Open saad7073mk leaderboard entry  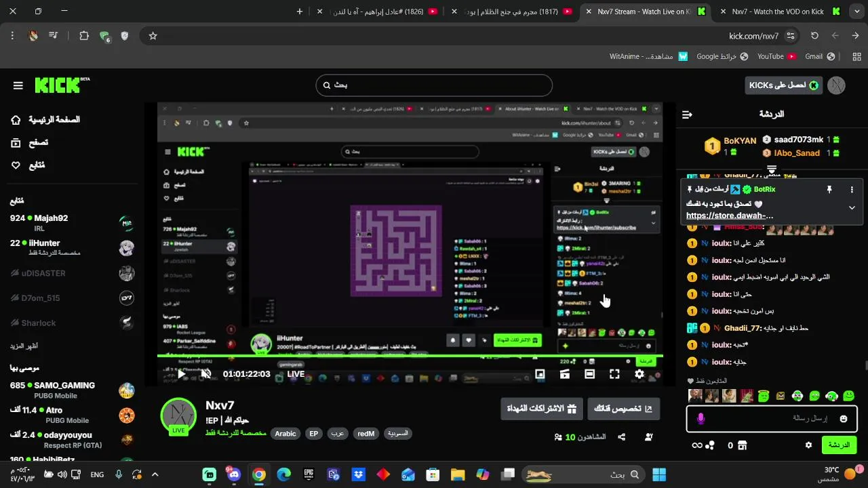[x=801, y=140]
